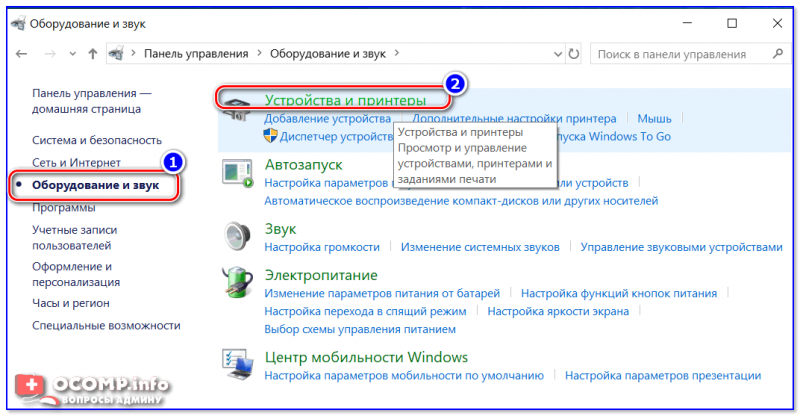Open Изменение системных звуков link

point(480,247)
